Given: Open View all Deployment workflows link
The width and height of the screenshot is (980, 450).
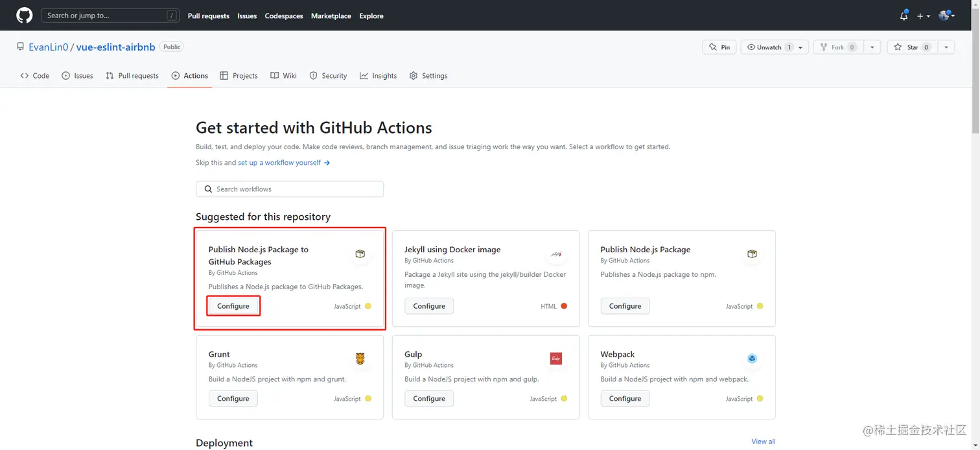Looking at the screenshot, I should (x=763, y=442).
